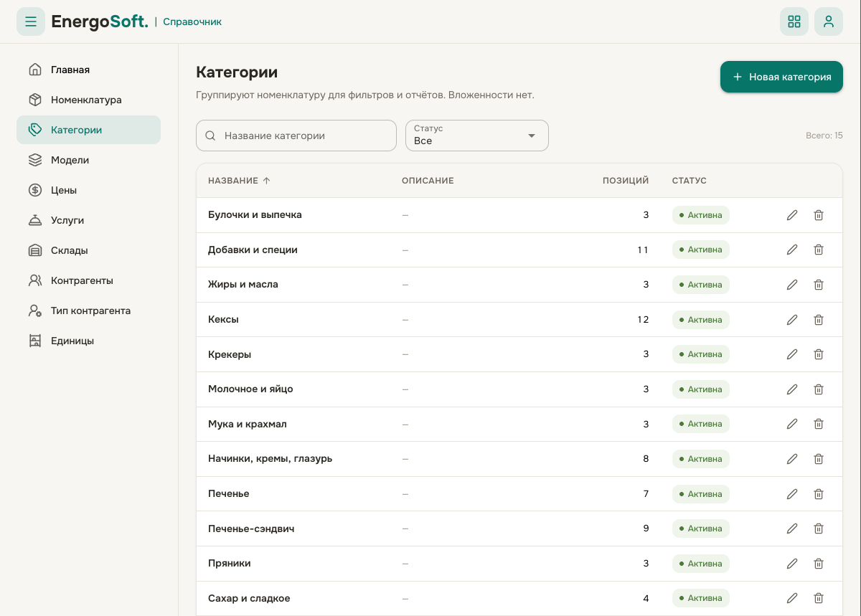Edit the Печенье category
The image size is (861, 616).
[792, 494]
